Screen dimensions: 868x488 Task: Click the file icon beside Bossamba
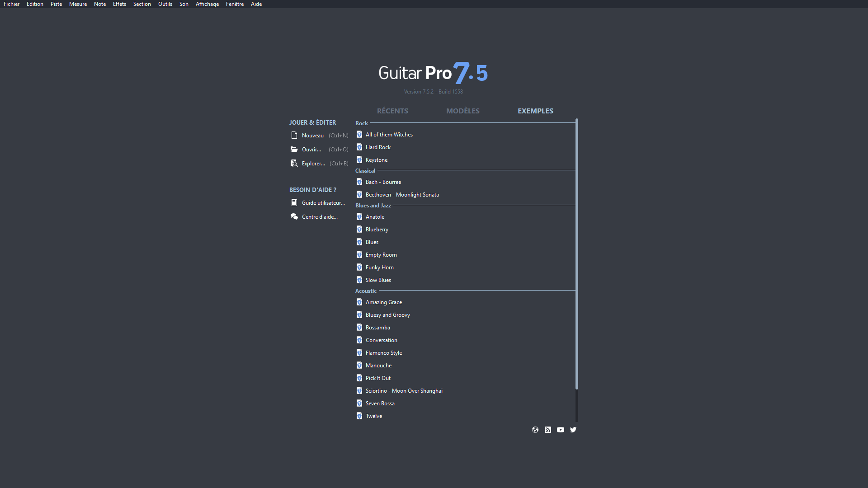(359, 327)
